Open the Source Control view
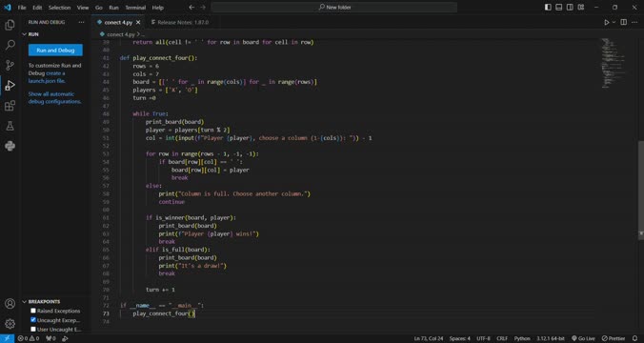The height and width of the screenshot is (343, 644). [x=10, y=65]
